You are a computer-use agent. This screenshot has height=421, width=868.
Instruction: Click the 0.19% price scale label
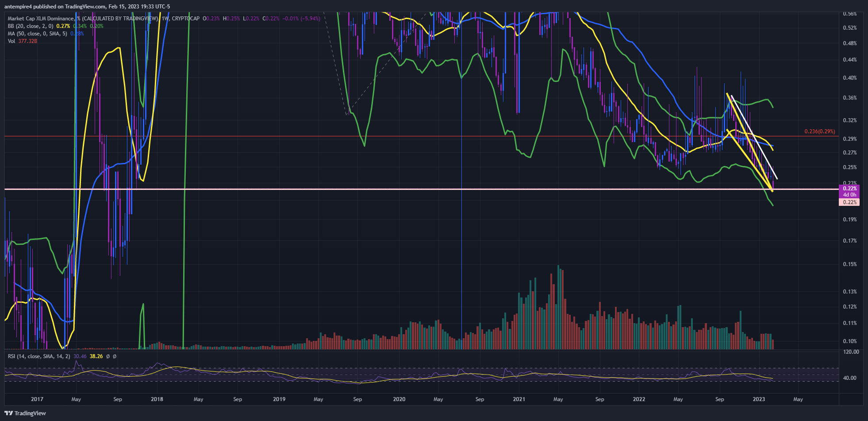[x=850, y=220]
